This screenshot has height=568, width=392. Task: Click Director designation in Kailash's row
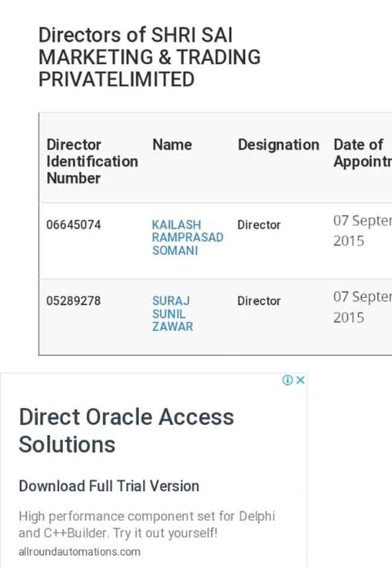click(x=259, y=224)
